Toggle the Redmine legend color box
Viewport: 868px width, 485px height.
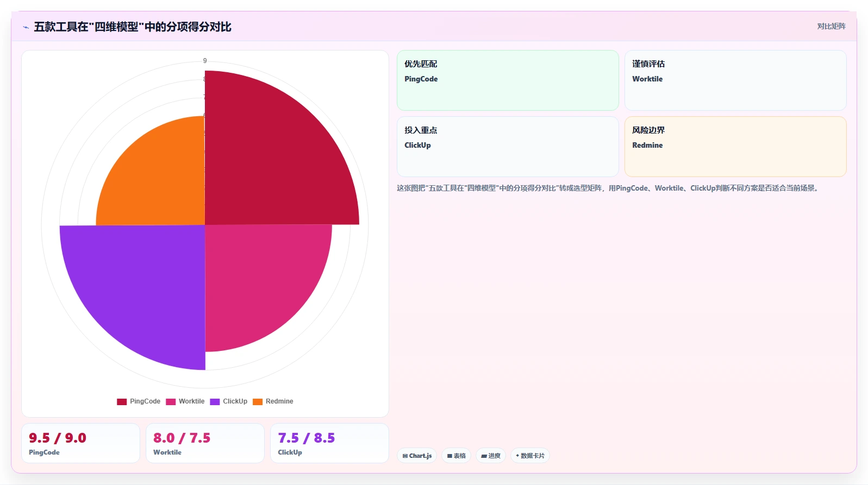[258, 402]
